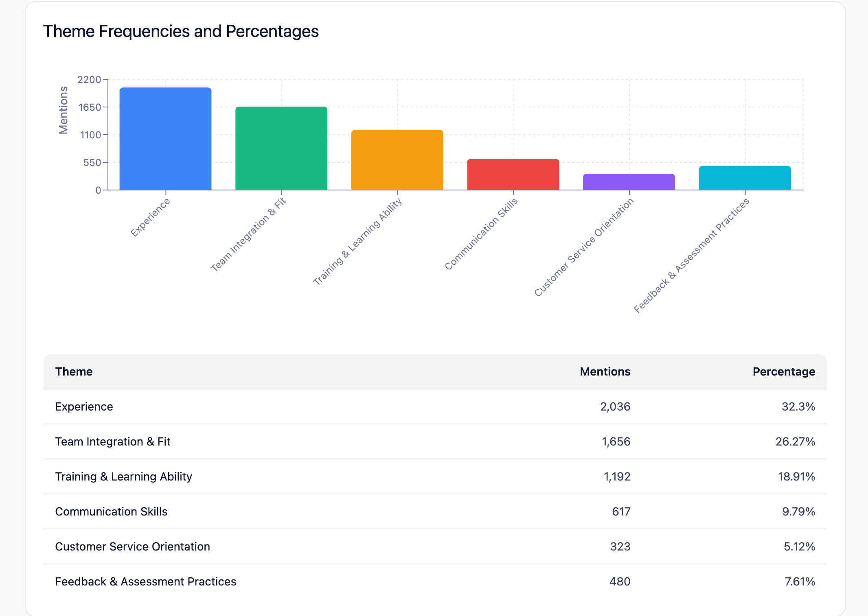The image size is (868, 616).
Task: Click the purple Customer Service Orientation bar
Action: coord(629,182)
